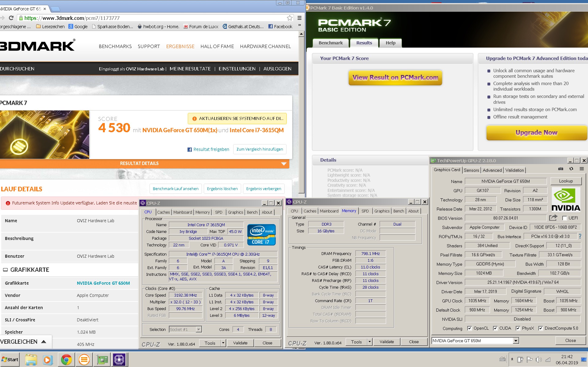Image resolution: width=588 pixels, height=367 pixels.
Task: Open the GPU selection dropdown in GPU-Z
Action: 516,341
